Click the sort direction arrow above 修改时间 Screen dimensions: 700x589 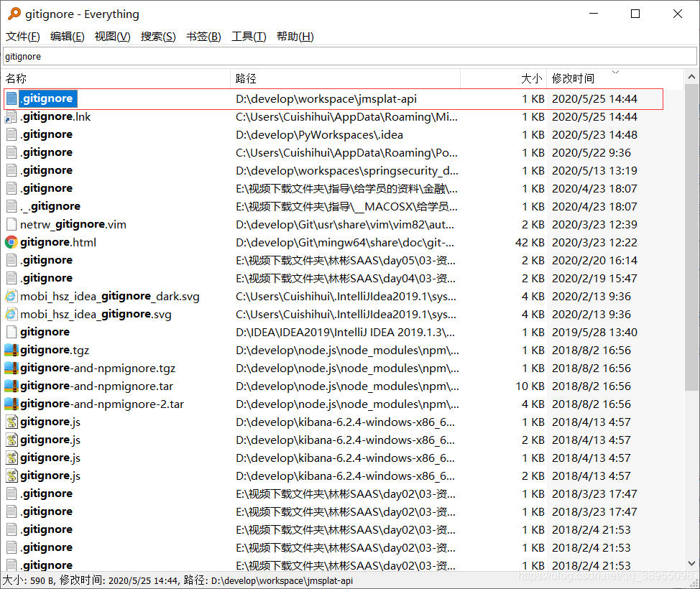click(616, 72)
